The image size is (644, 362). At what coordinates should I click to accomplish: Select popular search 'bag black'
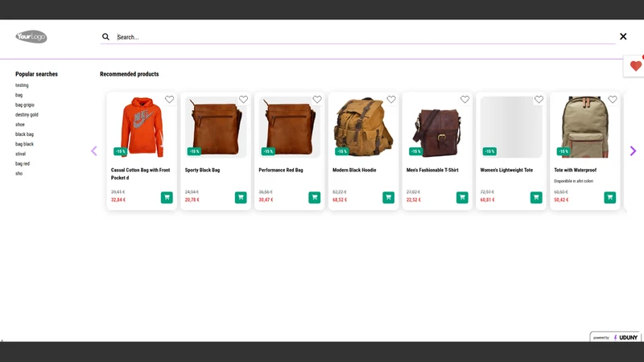tap(24, 144)
